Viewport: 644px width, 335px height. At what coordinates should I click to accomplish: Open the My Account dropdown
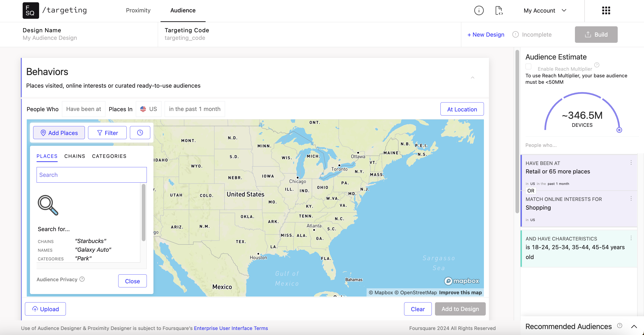click(x=545, y=11)
